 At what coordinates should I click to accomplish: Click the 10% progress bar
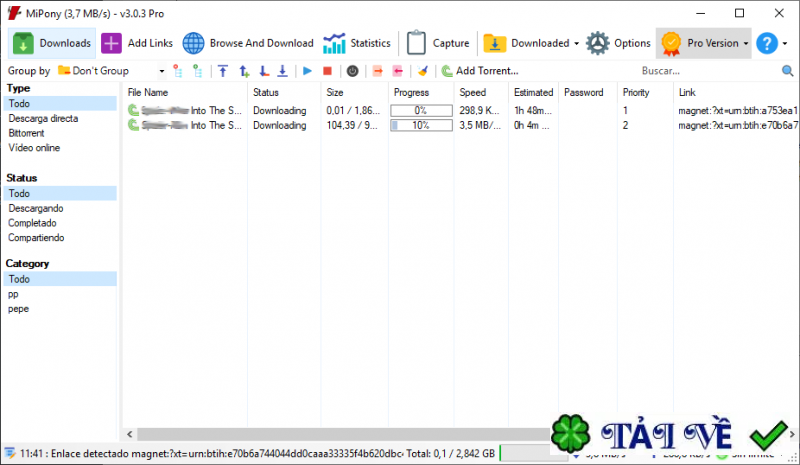[x=421, y=125]
